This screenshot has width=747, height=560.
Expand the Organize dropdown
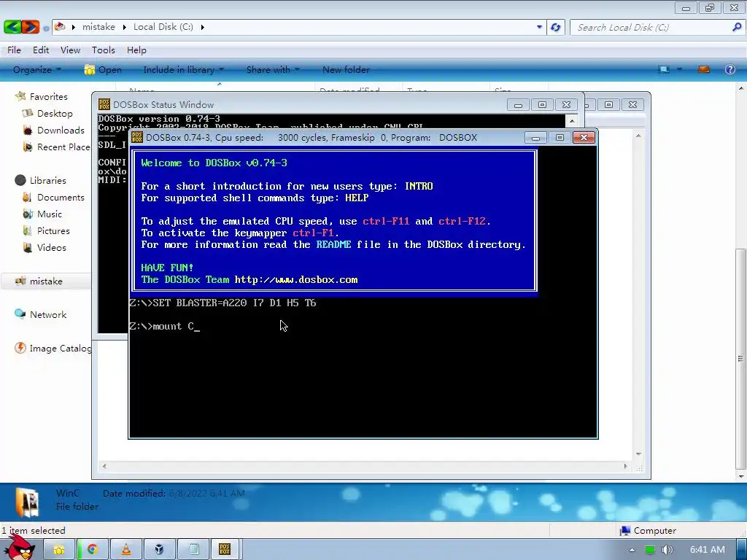click(x=37, y=69)
